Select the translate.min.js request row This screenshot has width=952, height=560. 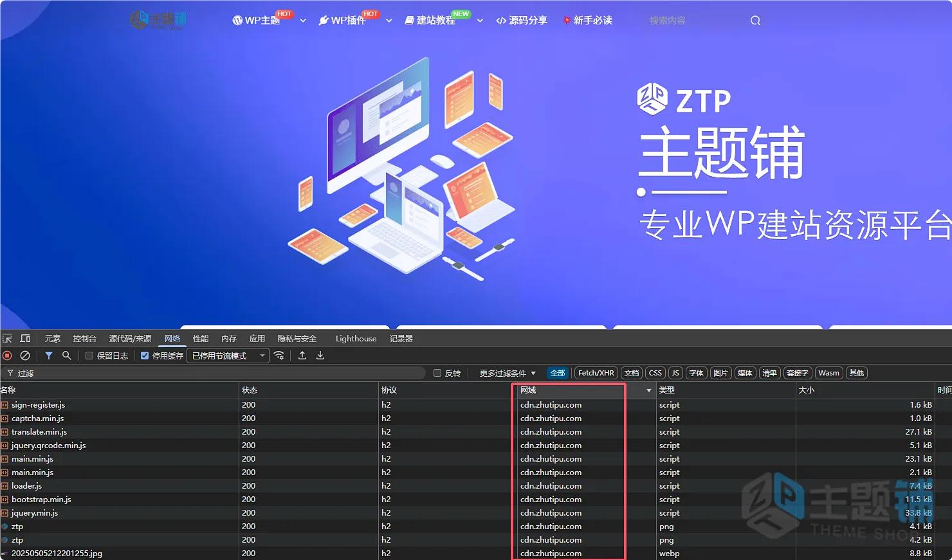476,432
